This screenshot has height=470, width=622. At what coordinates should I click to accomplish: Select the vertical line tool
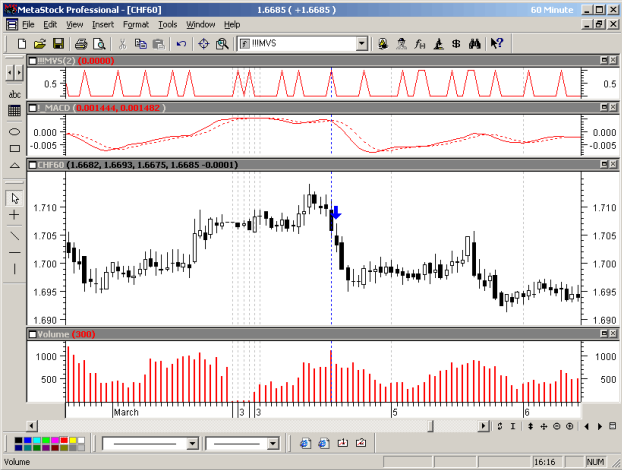click(x=15, y=269)
